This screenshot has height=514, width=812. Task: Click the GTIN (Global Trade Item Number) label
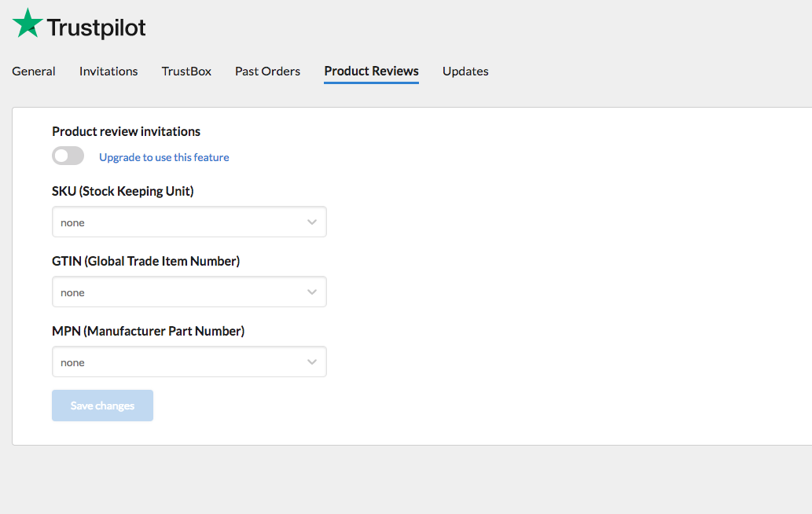(146, 262)
